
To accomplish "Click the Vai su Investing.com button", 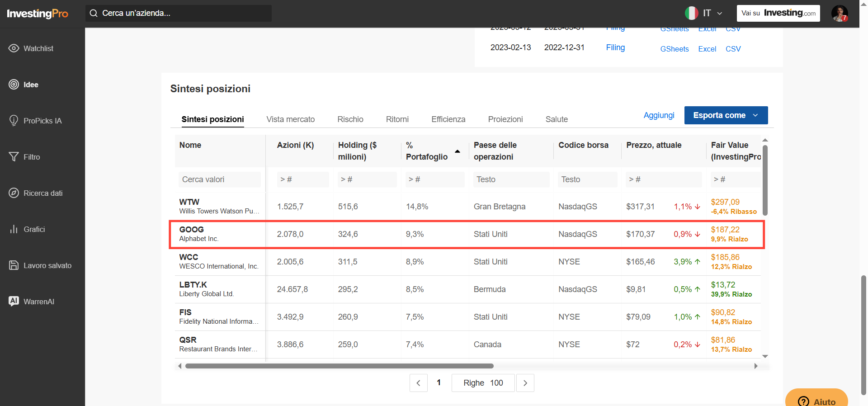I will 778,13.
